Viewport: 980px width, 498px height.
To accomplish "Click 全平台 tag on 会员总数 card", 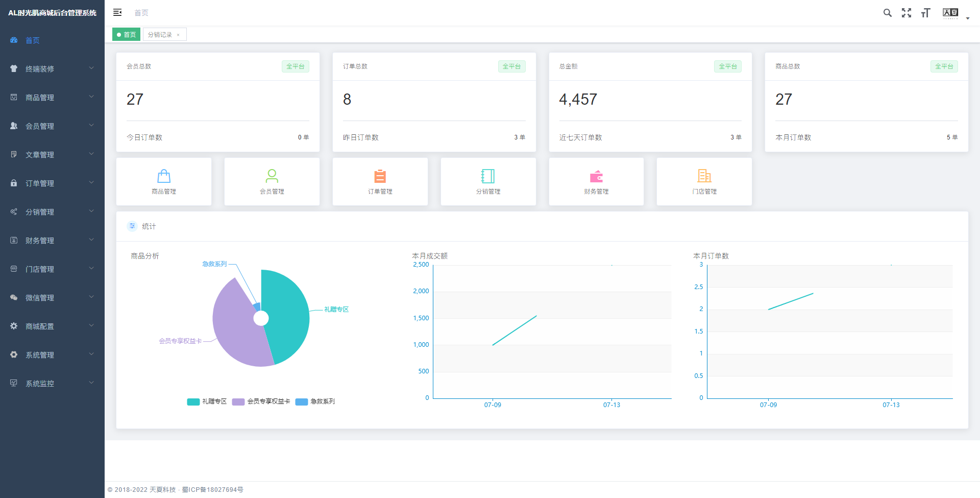I will click(x=295, y=66).
